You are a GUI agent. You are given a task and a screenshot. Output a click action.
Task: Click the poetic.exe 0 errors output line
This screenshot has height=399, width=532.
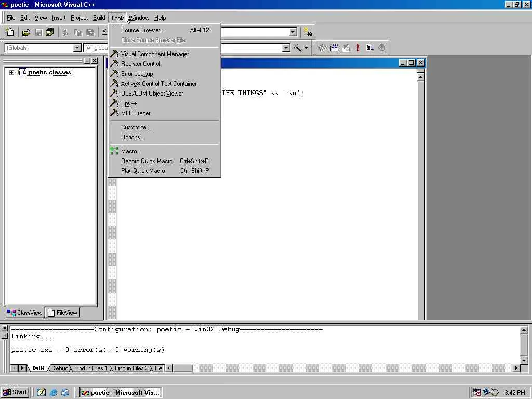pyautogui.click(x=87, y=350)
